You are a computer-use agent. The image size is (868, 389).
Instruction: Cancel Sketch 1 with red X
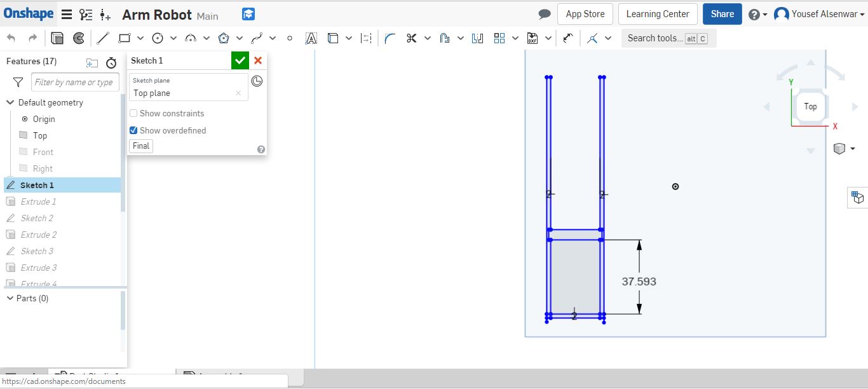point(258,60)
